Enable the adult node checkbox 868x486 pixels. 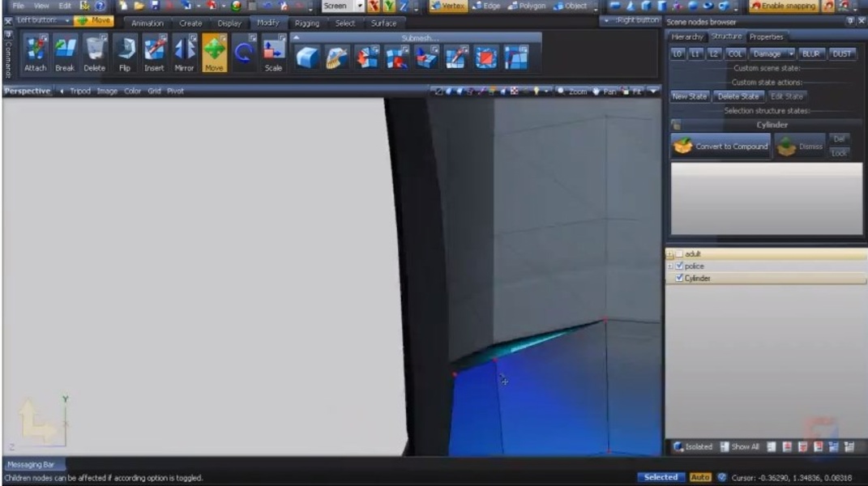click(x=679, y=254)
